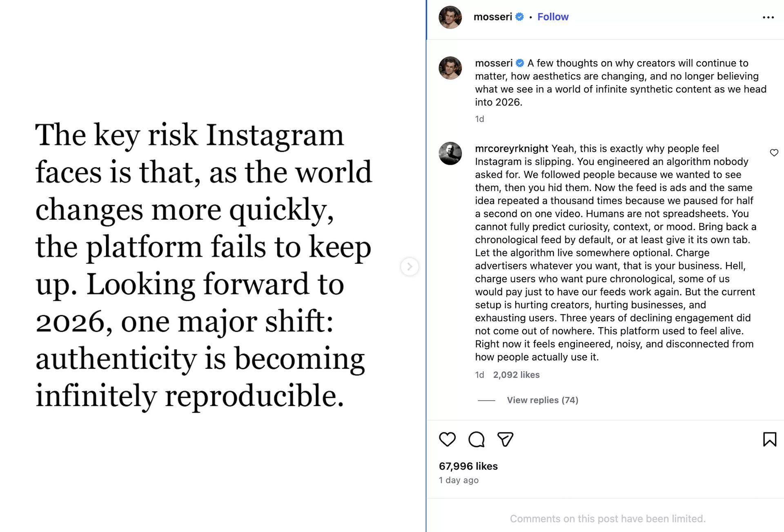Screen dimensions: 784x532
Task: Show the 2,092 likes on the comment
Action: 516,375
